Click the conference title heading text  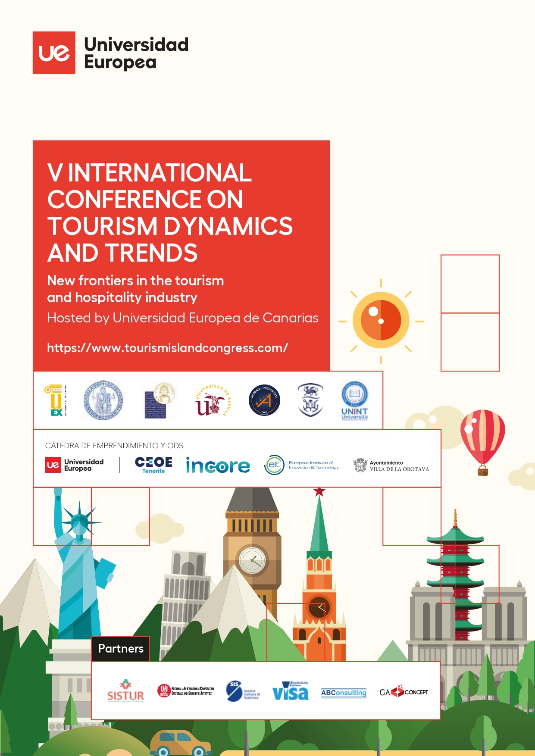point(170,212)
